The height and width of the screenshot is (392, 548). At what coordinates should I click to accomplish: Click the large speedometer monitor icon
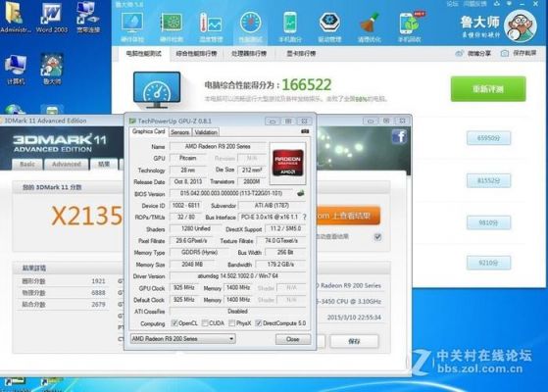pos(157,90)
